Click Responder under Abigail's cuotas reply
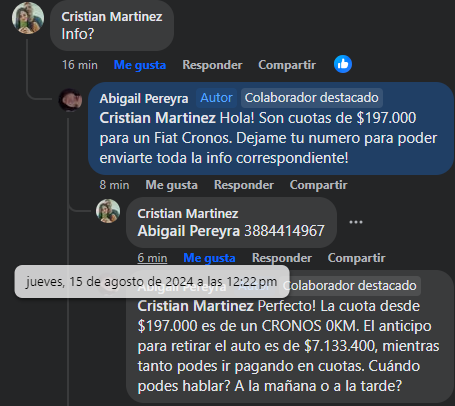 coord(244,185)
